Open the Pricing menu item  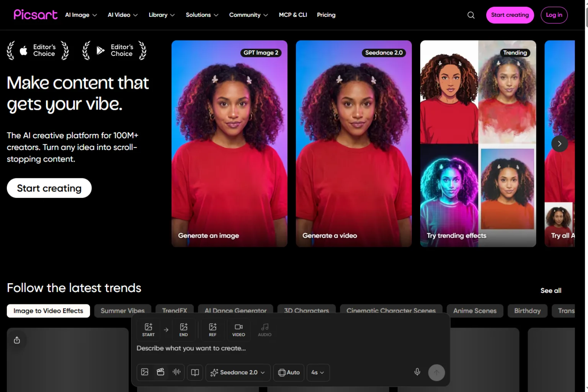click(x=326, y=15)
